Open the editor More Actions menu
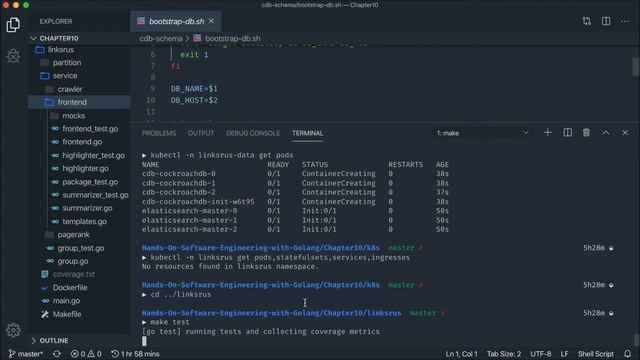Image resolution: width=640 pixels, height=360 pixels. point(625,21)
